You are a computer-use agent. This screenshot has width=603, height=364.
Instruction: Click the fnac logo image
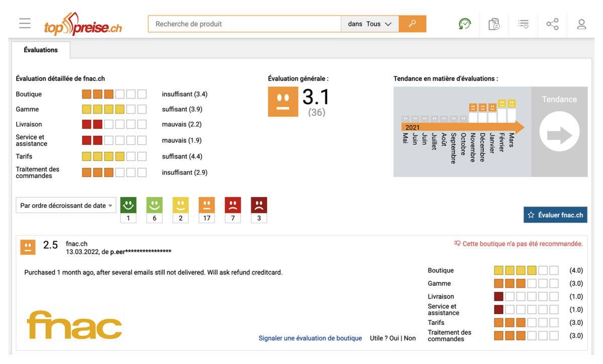click(x=74, y=325)
